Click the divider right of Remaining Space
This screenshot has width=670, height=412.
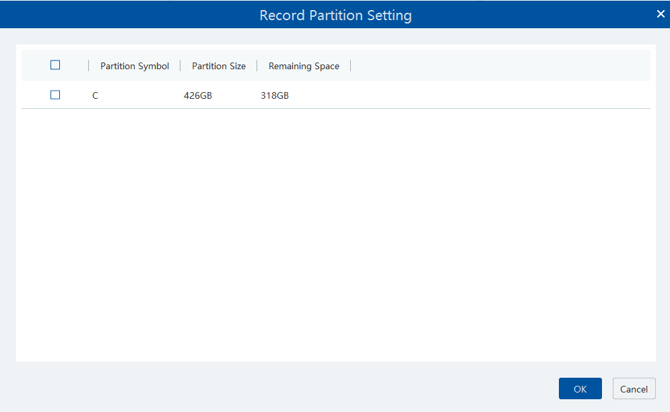[x=350, y=66]
